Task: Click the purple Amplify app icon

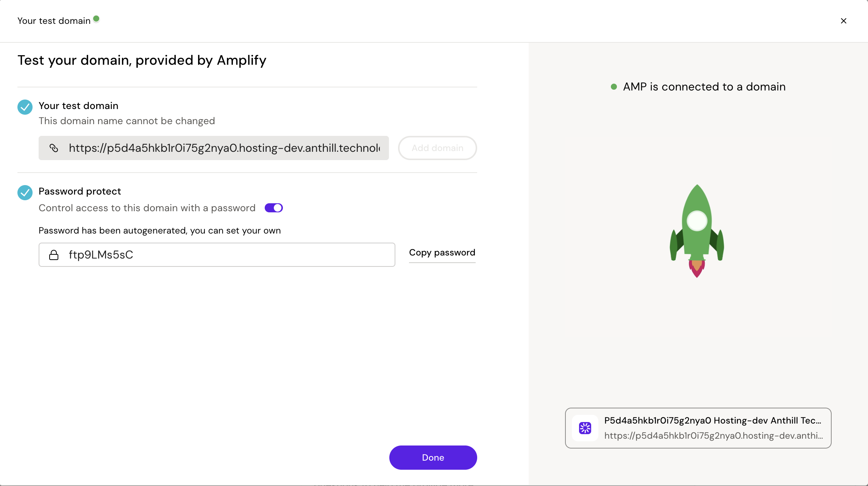Action: coord(585,428)
